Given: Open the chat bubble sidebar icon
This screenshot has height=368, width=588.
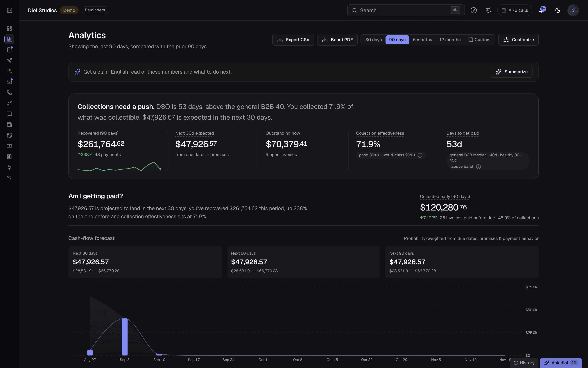Looking at the screenshot, I should coord(10,114).
